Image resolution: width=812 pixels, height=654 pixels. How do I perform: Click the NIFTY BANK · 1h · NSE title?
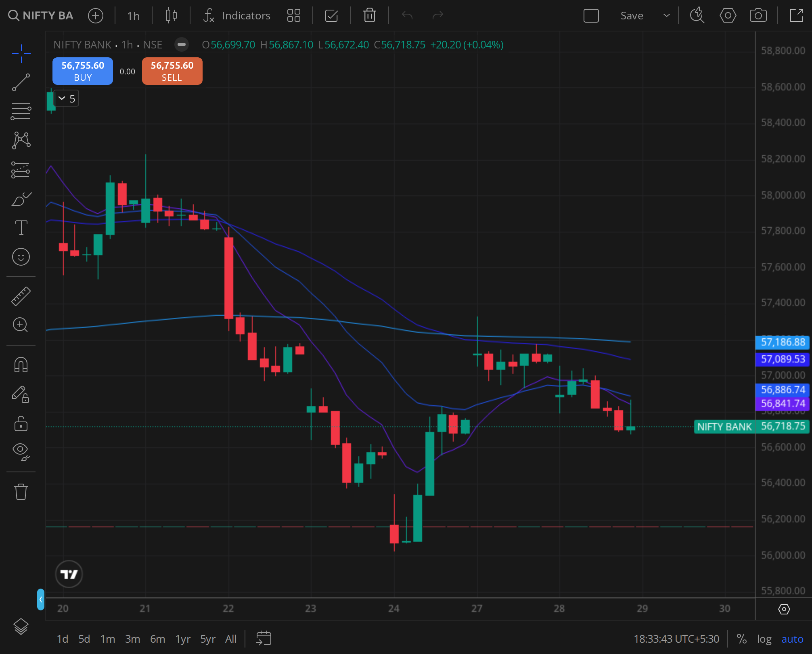coord(108,44)
